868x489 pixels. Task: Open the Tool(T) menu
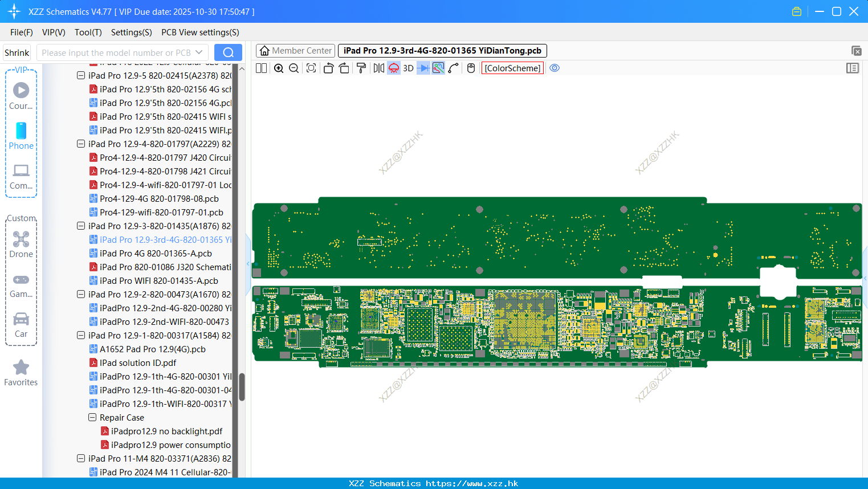tap(88, 32)
